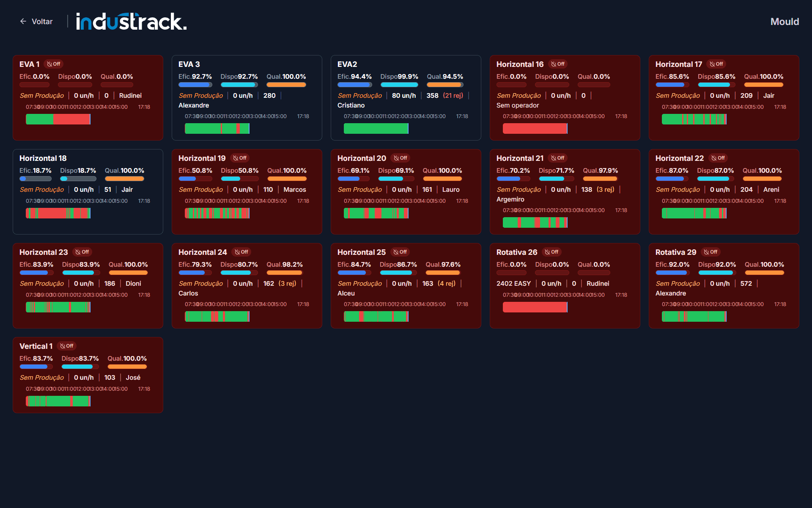
Task: Click the Voltar back arrow icon
Action: click(23, 21)
